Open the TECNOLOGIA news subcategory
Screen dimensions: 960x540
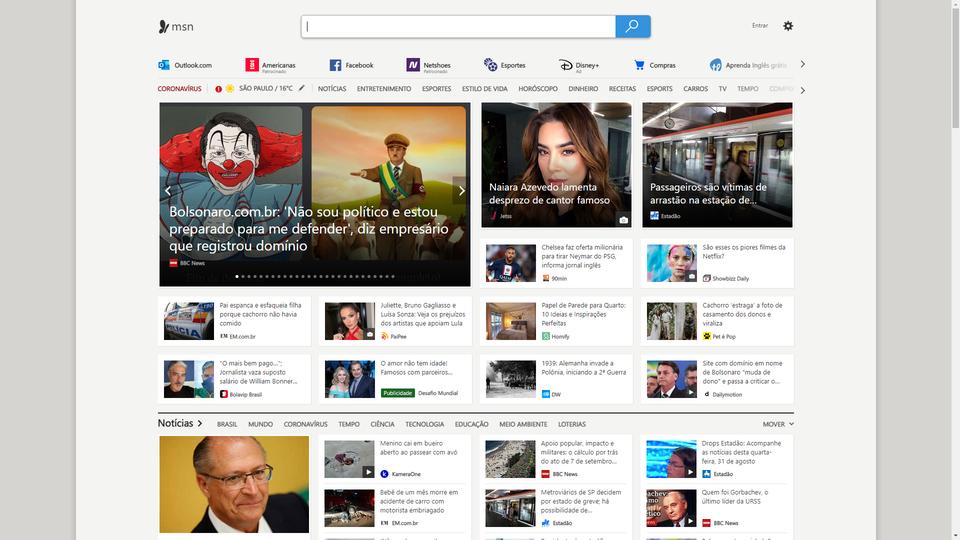(424, 424)
